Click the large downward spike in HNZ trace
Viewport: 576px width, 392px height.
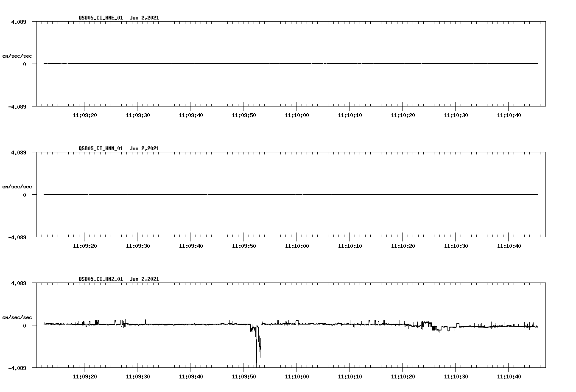(x=257, y=344)
